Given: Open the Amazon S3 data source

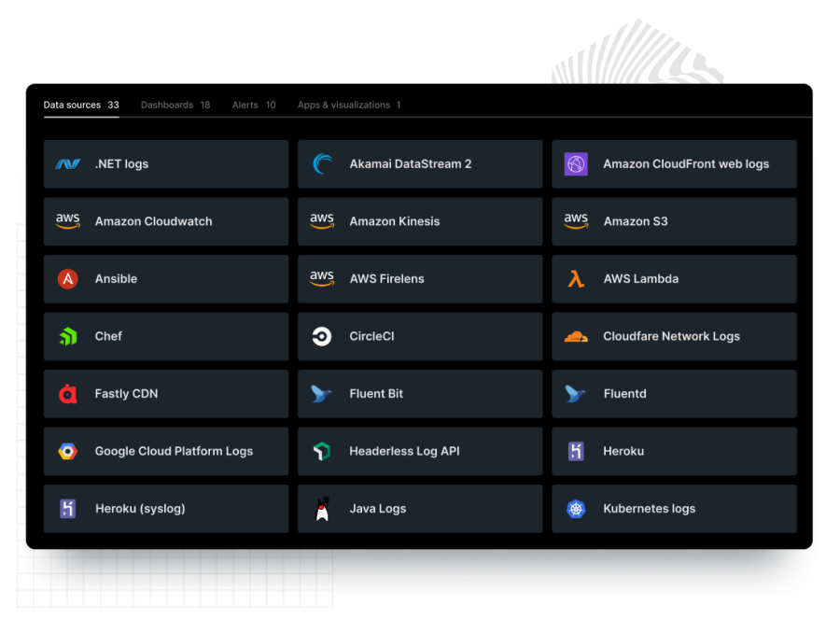Looking at the screenshot, I should (674, 221).
